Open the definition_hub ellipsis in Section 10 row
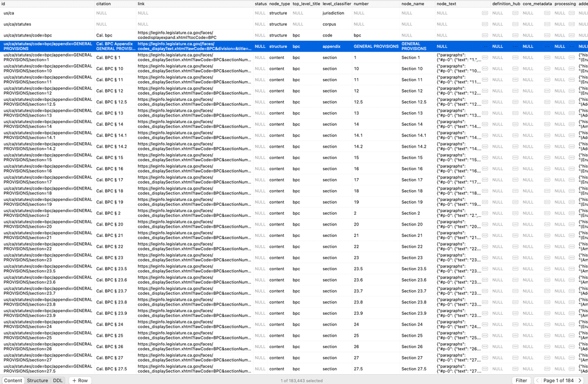The height and width of the screenshot is (384, 588). point(515,69)
